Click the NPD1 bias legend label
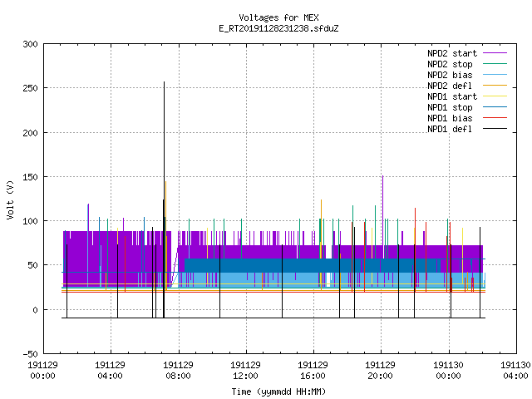The height and width of the screenshot is (399, 532). (x=450, y=118)
